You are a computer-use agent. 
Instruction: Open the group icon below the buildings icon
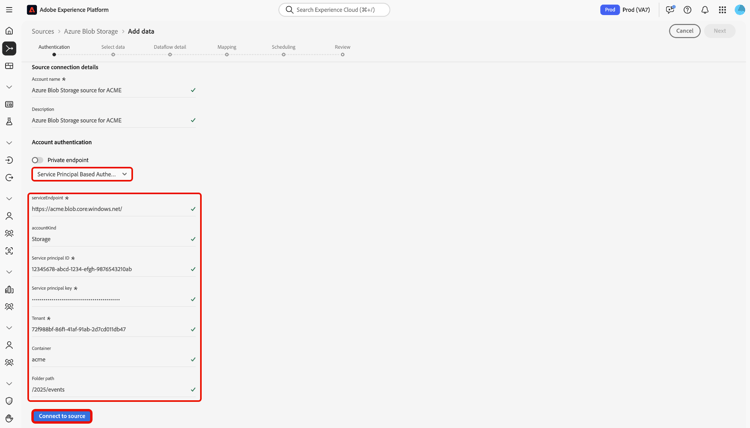pos(9,307)
